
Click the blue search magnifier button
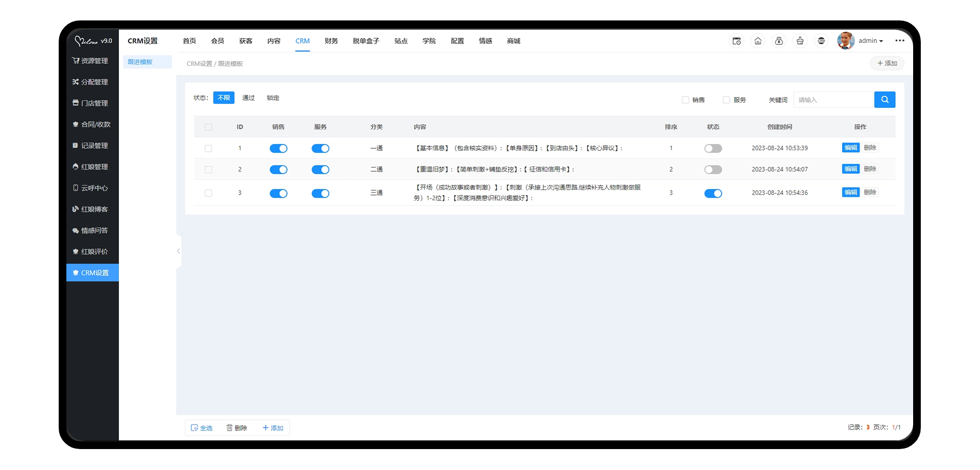[x=885, y=100]
